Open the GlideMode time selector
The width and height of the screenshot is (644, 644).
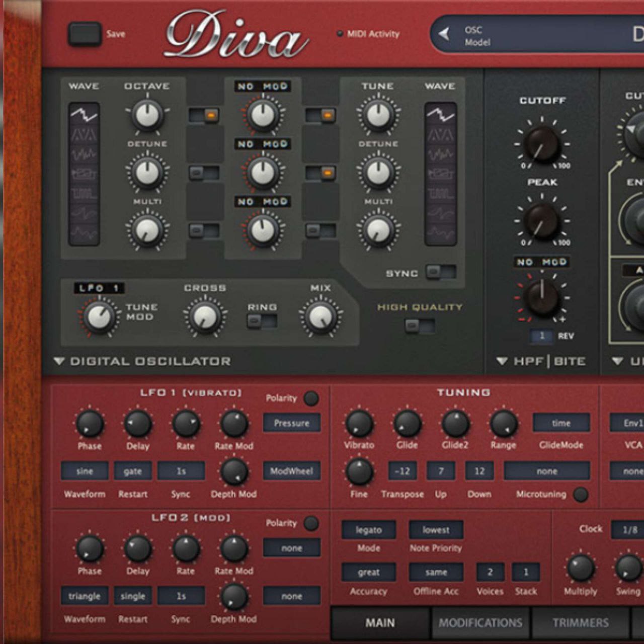point(561,423)
